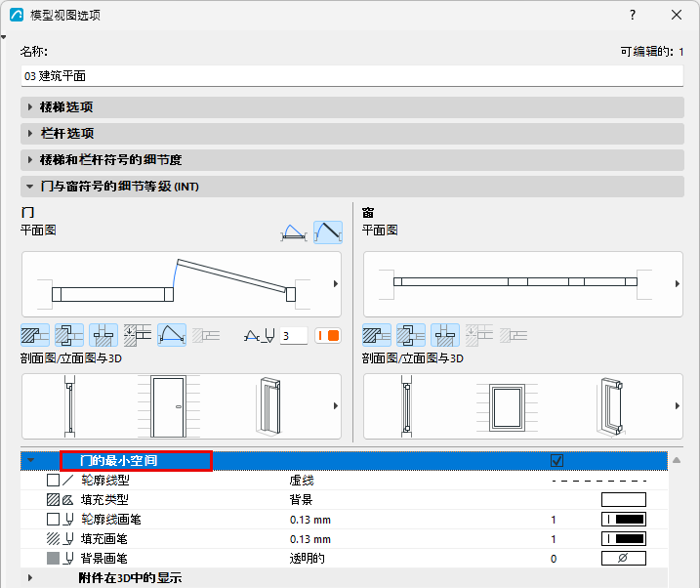Toggle window sill detail icon
Viewport: 700px width, 588px height.
[x=445, y=335]
